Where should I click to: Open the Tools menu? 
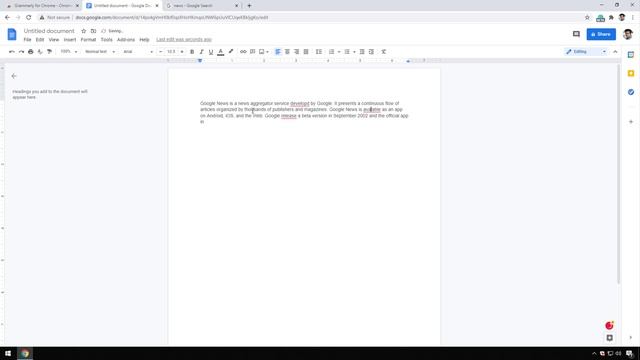click(x=107, y=40)
